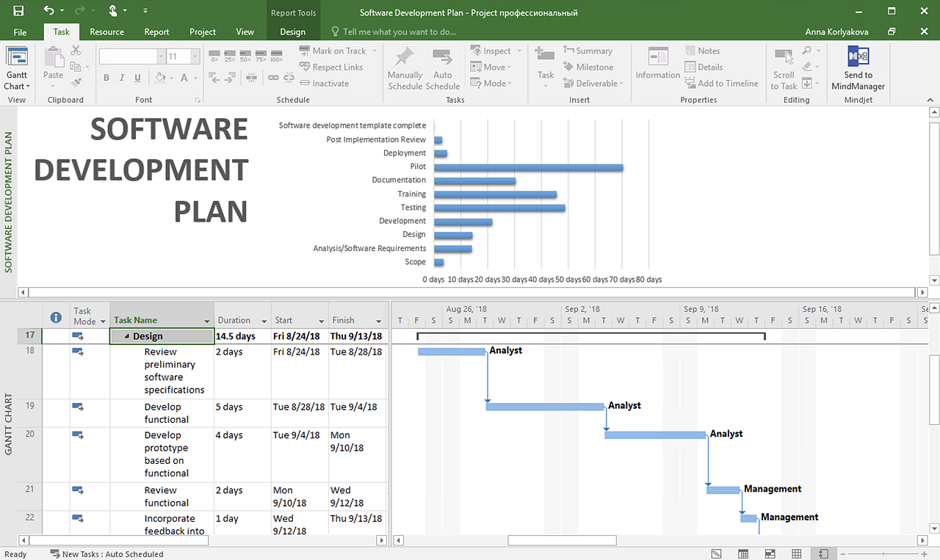The width and height of the screenshot is (940, 560).
Task: Click the Mark on Track button
Action: [333, 51]
